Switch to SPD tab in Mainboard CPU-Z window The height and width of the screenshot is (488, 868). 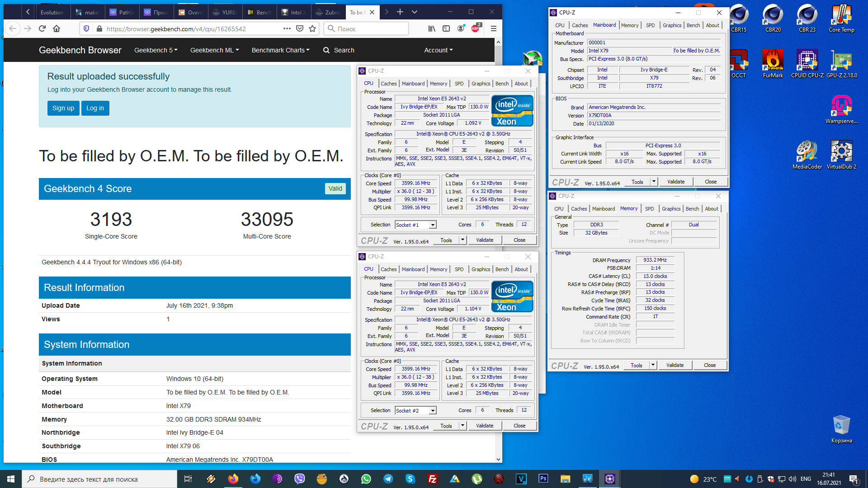(x=650, y=25)
